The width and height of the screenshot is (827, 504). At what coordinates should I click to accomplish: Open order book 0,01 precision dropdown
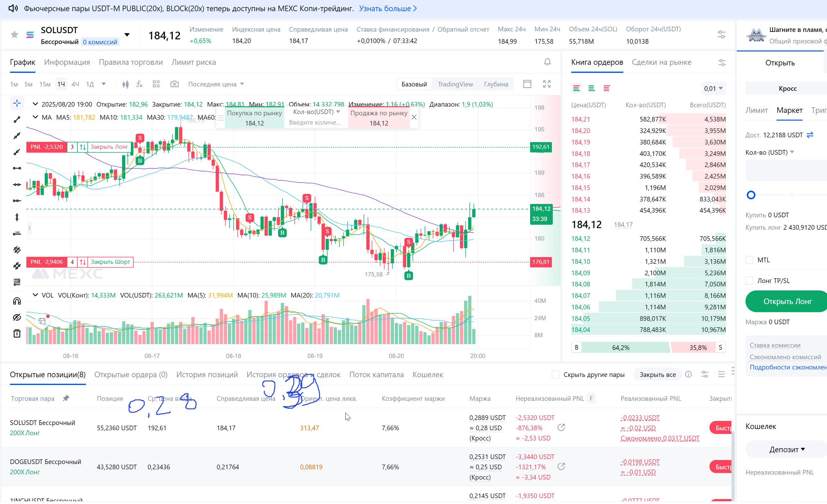coord(713,89)
